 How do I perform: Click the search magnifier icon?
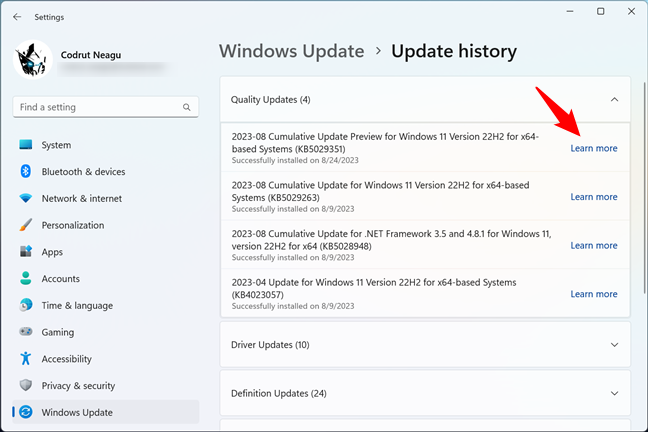[187, 107]
